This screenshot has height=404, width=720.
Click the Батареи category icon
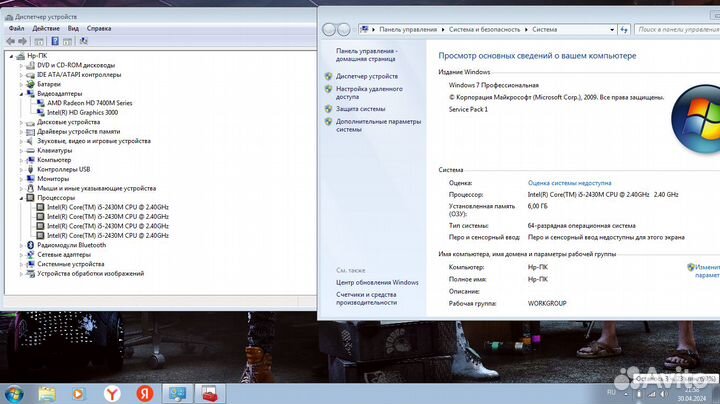tap(30, 84)
